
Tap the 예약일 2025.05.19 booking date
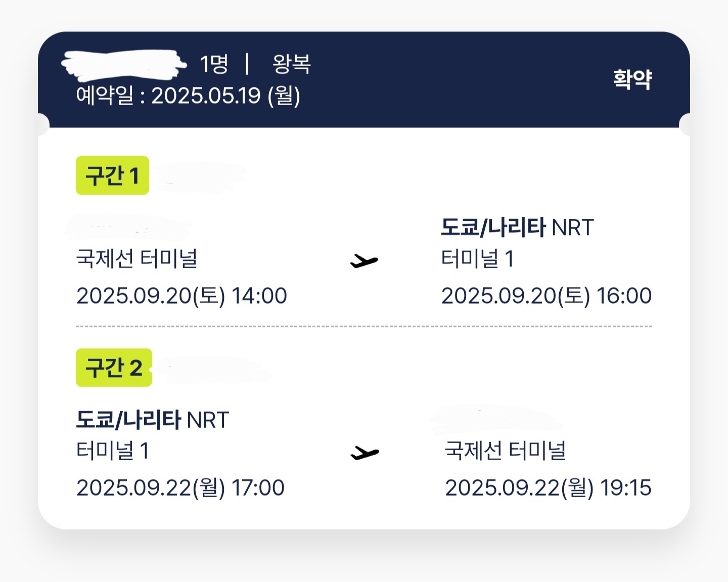point(188,95)
